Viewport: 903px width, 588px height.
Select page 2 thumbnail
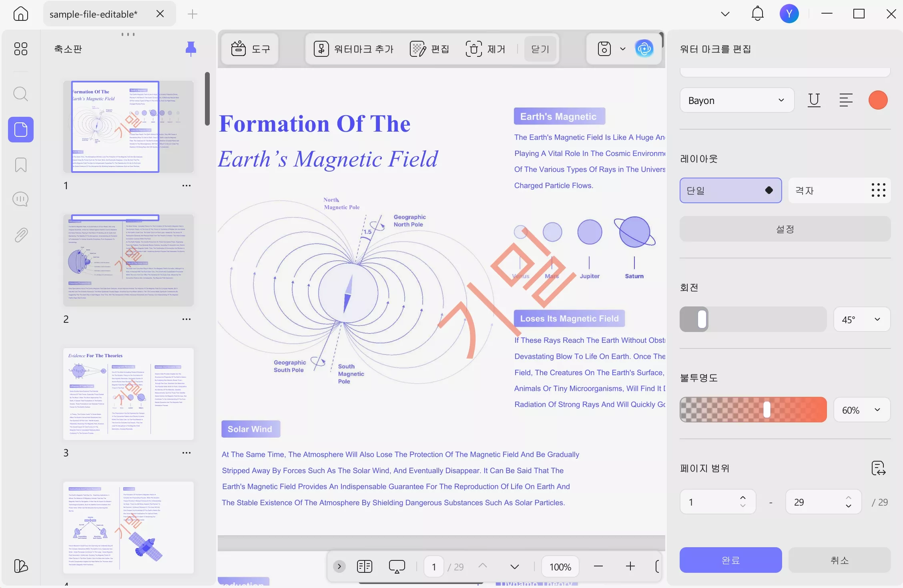[x=128, y=260]
